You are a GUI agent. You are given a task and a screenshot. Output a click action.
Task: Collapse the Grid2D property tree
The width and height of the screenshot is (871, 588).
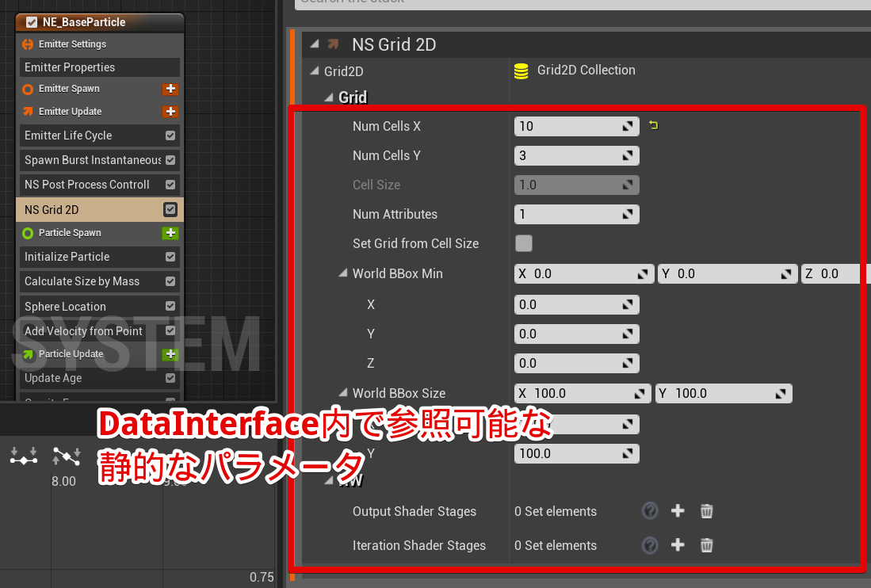pos(315,71)
